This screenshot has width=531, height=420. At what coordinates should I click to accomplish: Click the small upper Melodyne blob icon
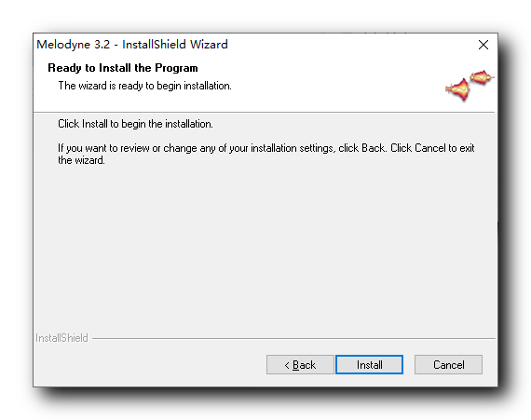pyautogui.click(x=482, y=78)
